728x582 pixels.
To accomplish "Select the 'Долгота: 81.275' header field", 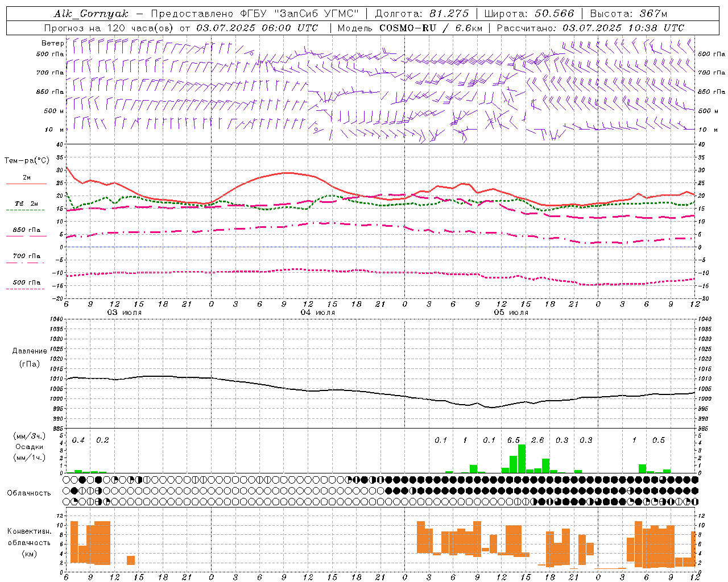I will click(422, 14).
